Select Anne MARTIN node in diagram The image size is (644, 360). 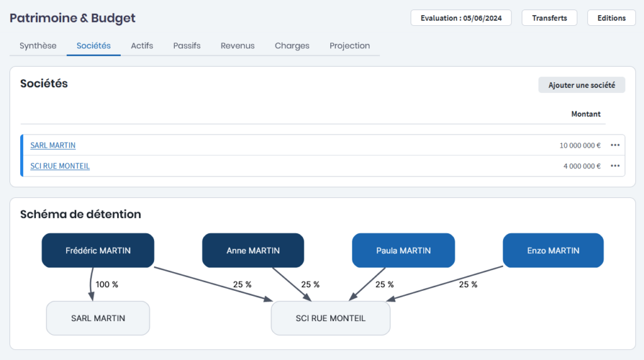coord(253,250)
